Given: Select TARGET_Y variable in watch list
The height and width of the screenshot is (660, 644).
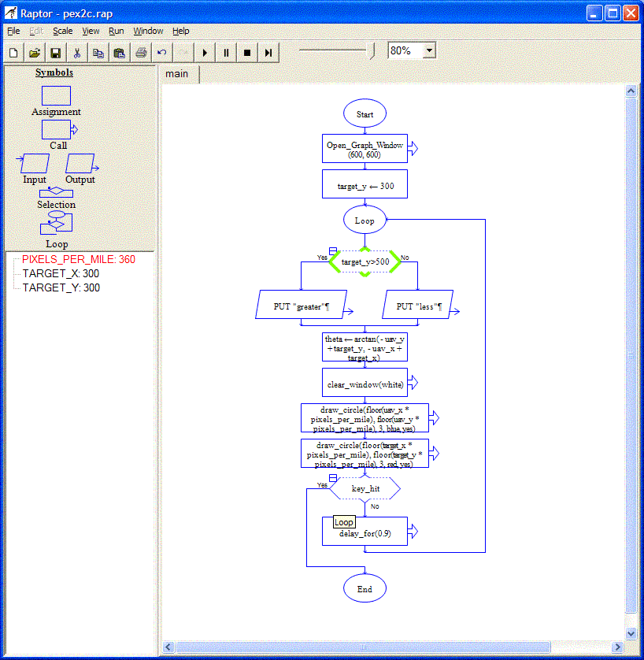Looking at the screenshot, I should 61,288.
